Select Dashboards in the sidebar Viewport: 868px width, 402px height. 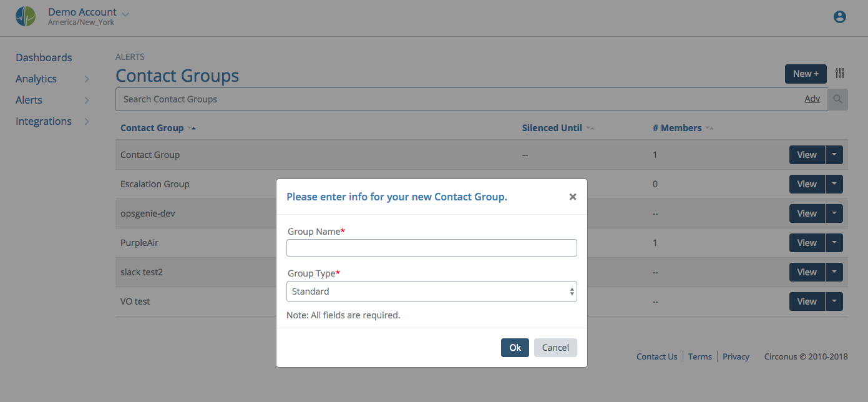(x=43, y=57)
